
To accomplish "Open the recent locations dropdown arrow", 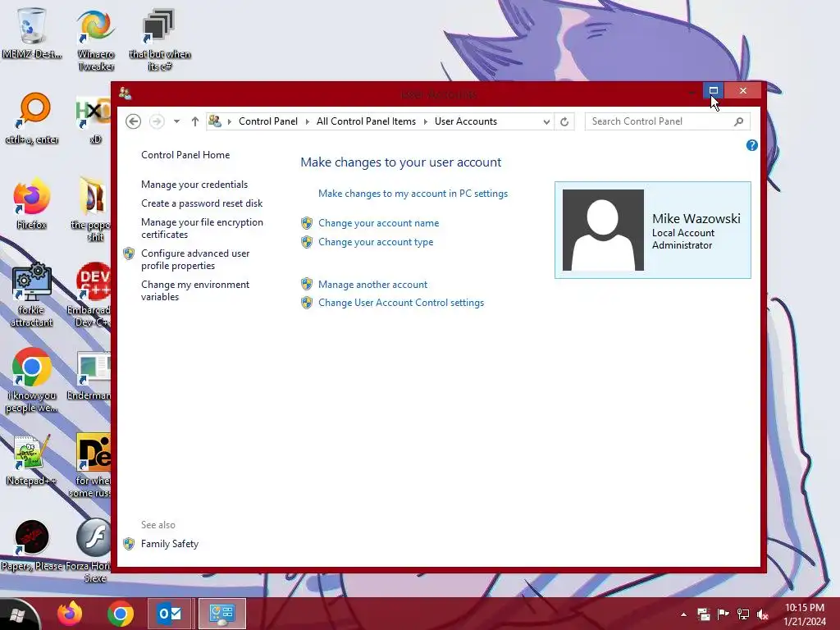I will (x=176, y=121).
